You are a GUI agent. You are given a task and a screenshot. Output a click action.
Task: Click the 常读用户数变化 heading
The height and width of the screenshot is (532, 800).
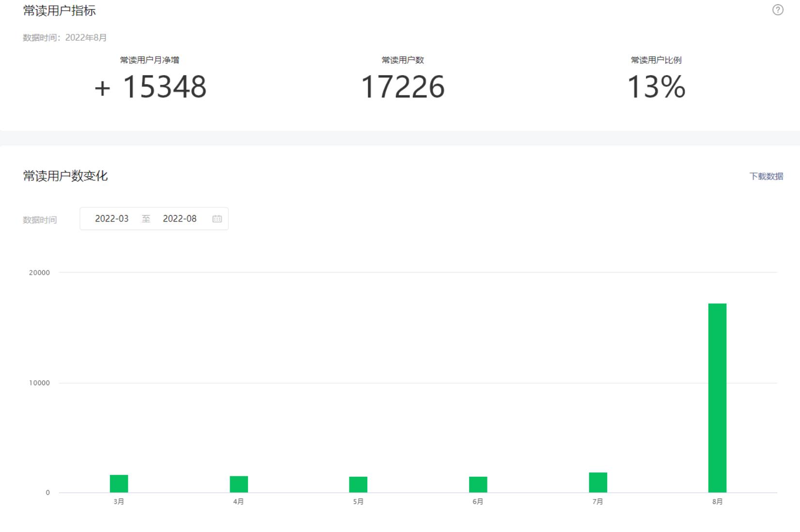point(65,176)
